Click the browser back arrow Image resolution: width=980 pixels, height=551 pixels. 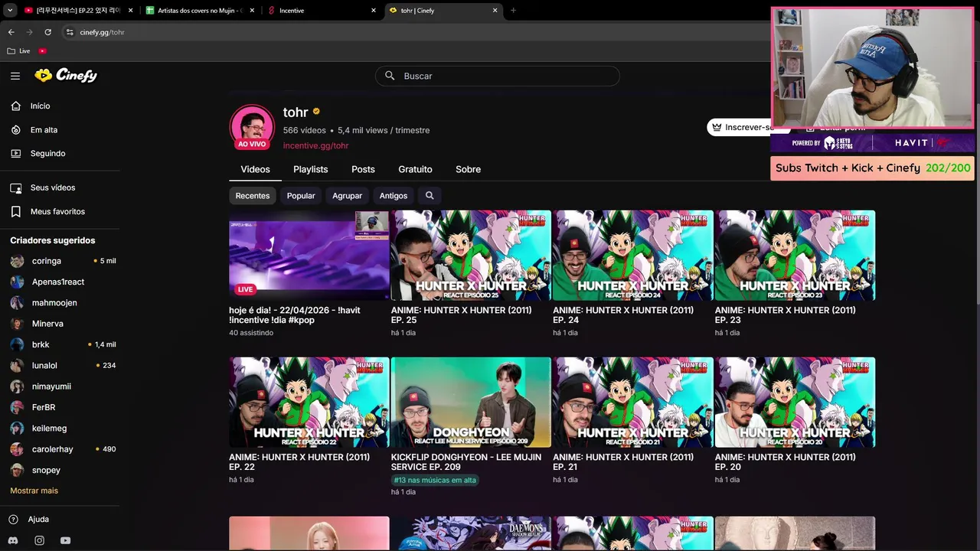pos(11,32)
